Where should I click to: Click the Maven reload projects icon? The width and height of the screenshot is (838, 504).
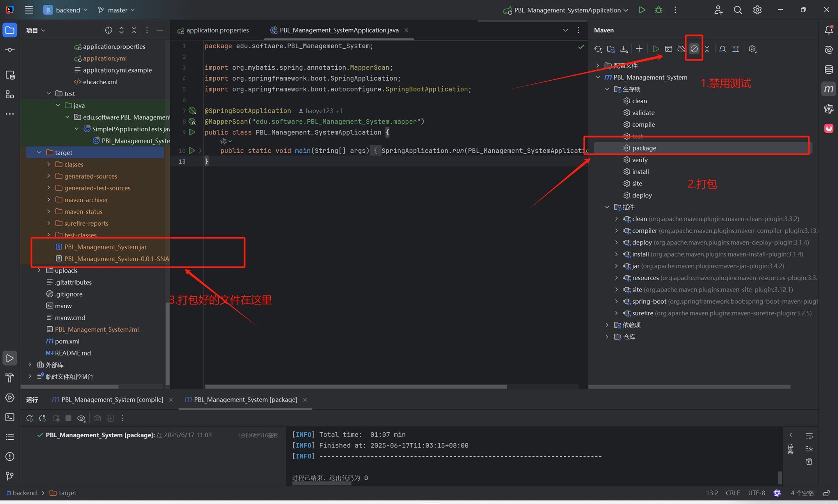[x=598, y=49]
